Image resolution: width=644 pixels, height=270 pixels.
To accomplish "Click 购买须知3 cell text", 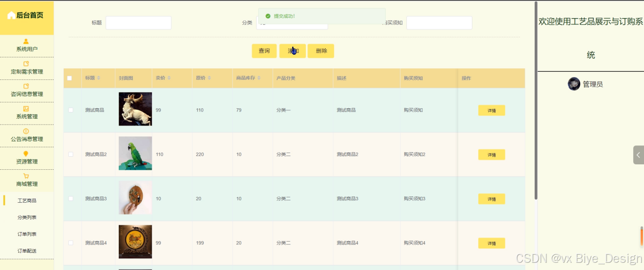I will (415, 199).
